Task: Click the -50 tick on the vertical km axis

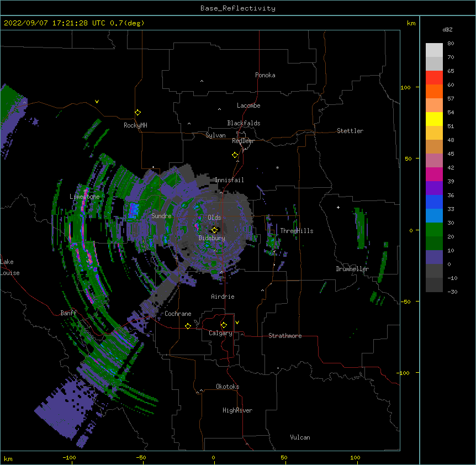Action: (405, 302)
